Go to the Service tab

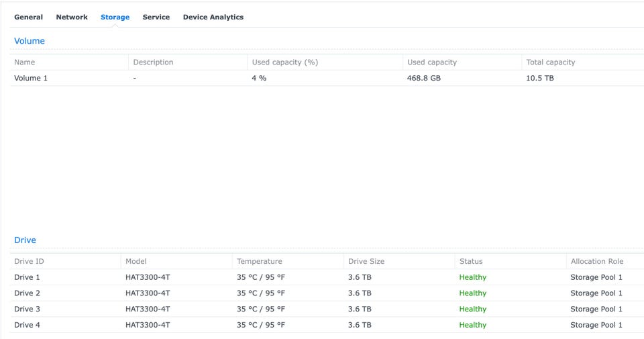[x=156, y=17]
